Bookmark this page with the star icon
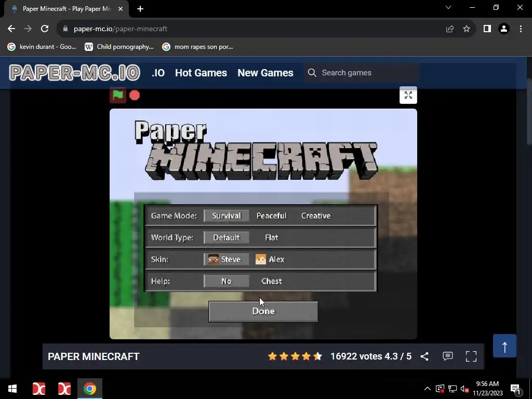Image resolution: width=532 pixels, height=399 pixels. pyautogui.click(x=467, y=29)
